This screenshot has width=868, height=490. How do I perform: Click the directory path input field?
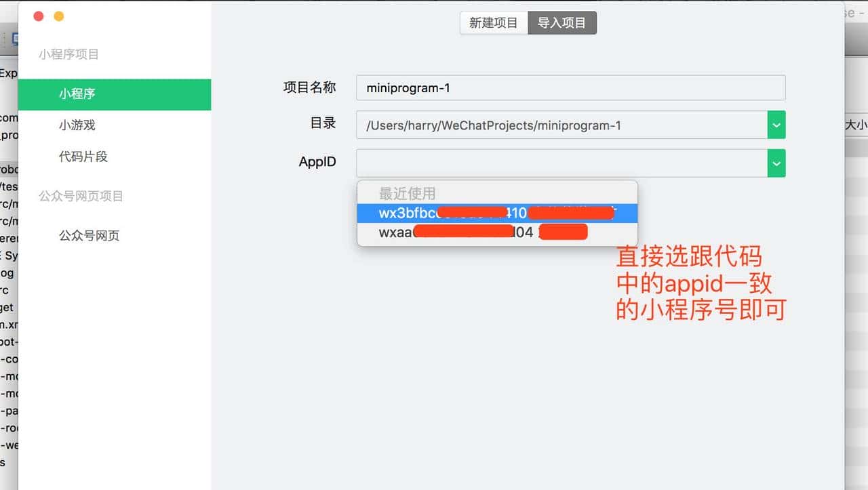coord(563,125)
